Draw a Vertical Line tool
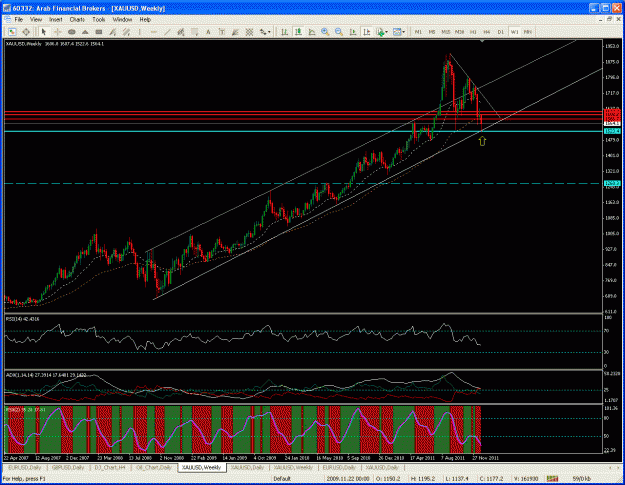Screen dimensions: 625x485 coord(140,32)
